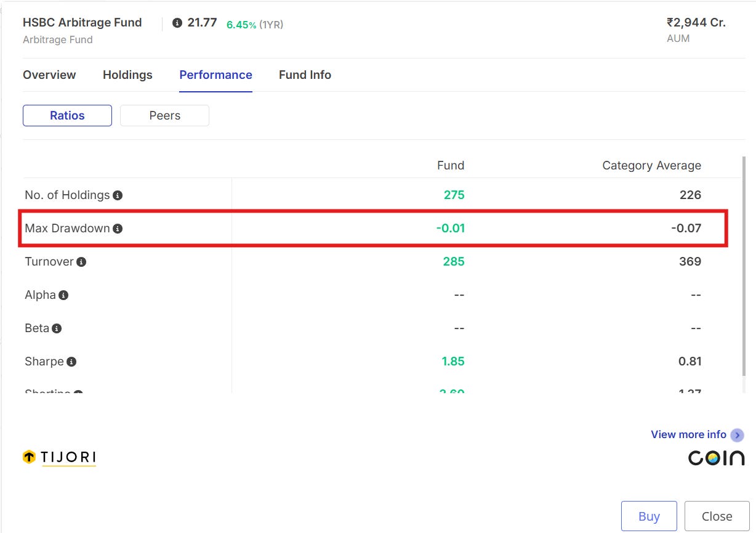Click info icon beside Sharpe
The height and width of the screenshot is (533, 756).
[x=71, y=362]
